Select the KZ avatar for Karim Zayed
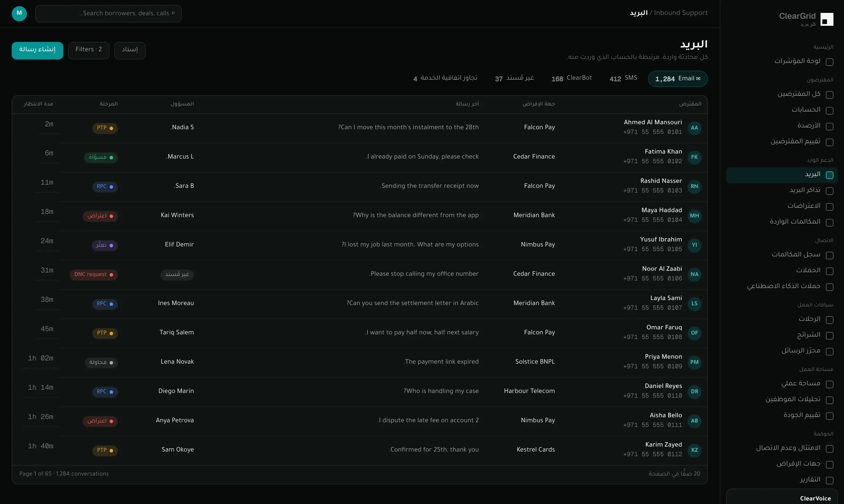 pyautogui.click(x=694, y=450)
